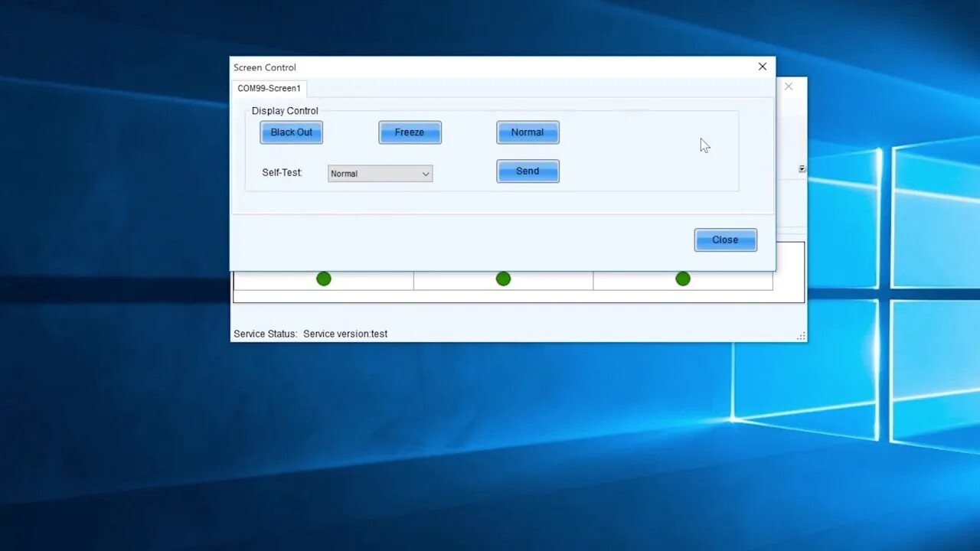Viewport: 980px width, 551px height.
Task: Click the resize grip of background window
Action: [x=801, y=336]
